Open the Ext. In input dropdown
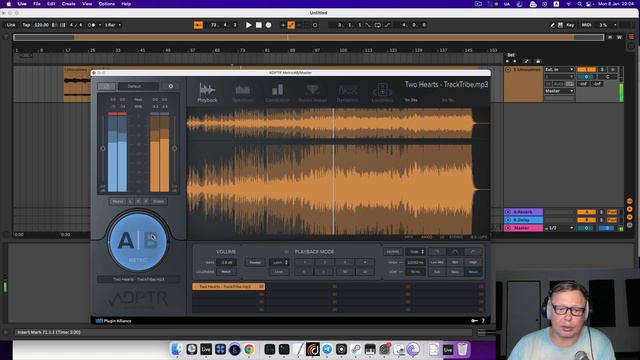 [559, 69]
